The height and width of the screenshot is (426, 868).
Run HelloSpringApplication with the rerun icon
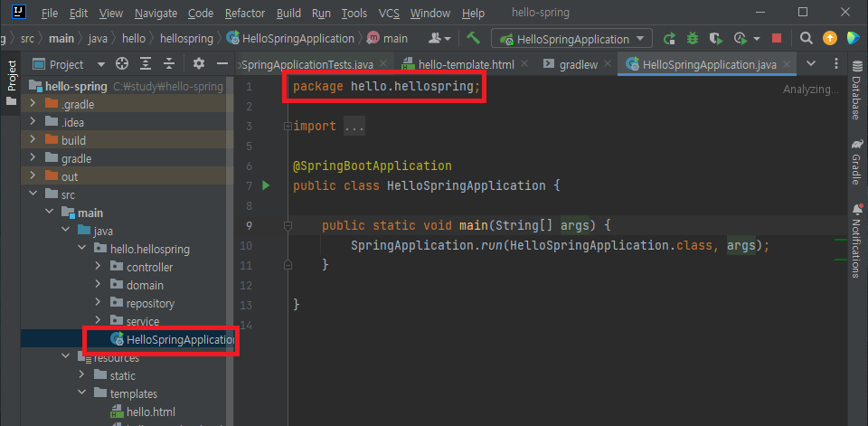(x=670, y=39)
